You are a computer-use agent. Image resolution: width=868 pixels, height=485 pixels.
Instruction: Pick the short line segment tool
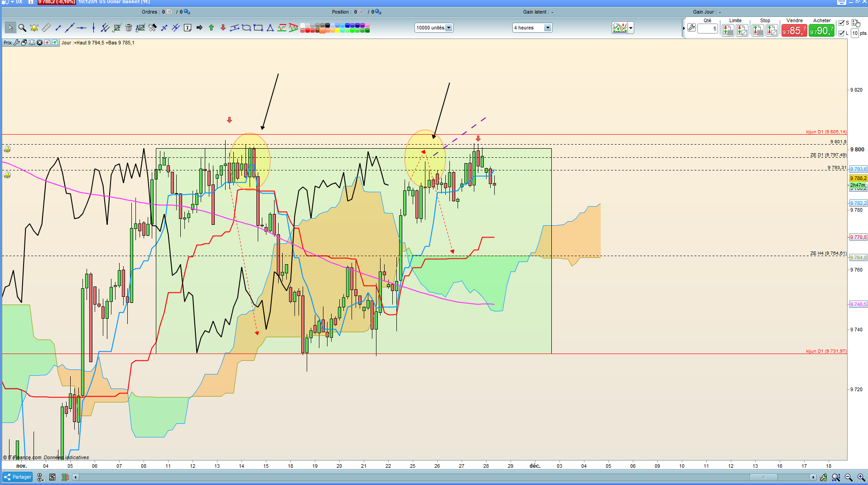(58, 28)
